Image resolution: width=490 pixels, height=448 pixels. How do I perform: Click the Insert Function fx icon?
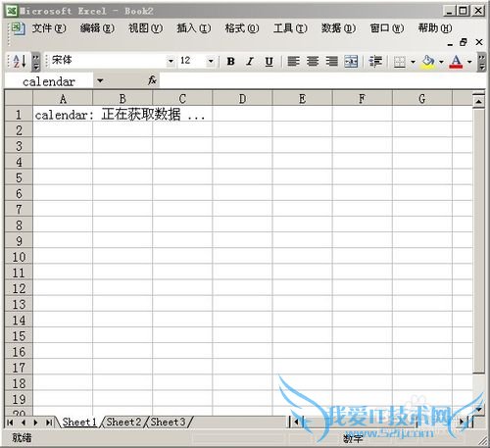(152, 80)
